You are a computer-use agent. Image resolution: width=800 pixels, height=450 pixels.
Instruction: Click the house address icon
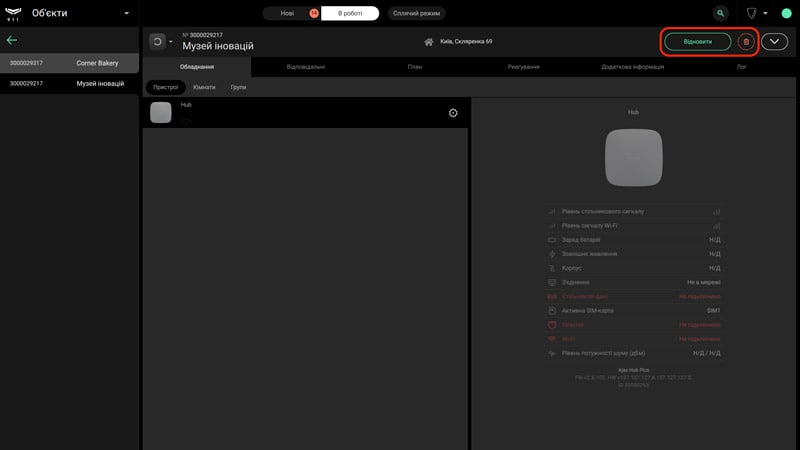click(x=429, y=42)
